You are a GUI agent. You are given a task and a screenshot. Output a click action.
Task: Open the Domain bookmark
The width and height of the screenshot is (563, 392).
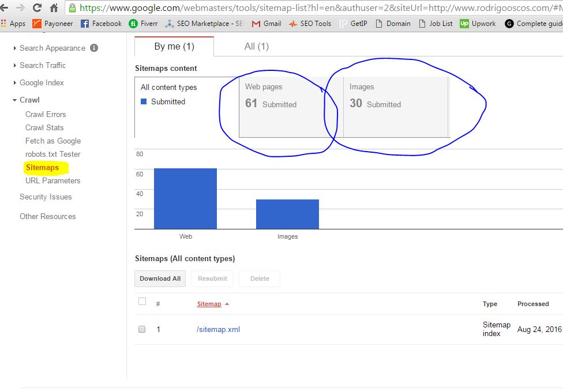click(393, 24)
